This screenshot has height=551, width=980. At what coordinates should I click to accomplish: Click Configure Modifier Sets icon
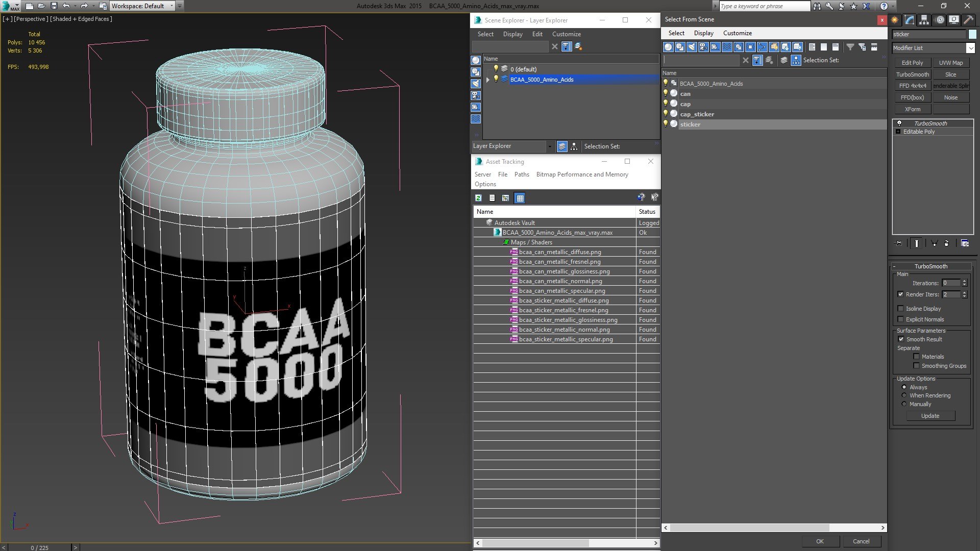pyautogui.click(x=965, y=243)
